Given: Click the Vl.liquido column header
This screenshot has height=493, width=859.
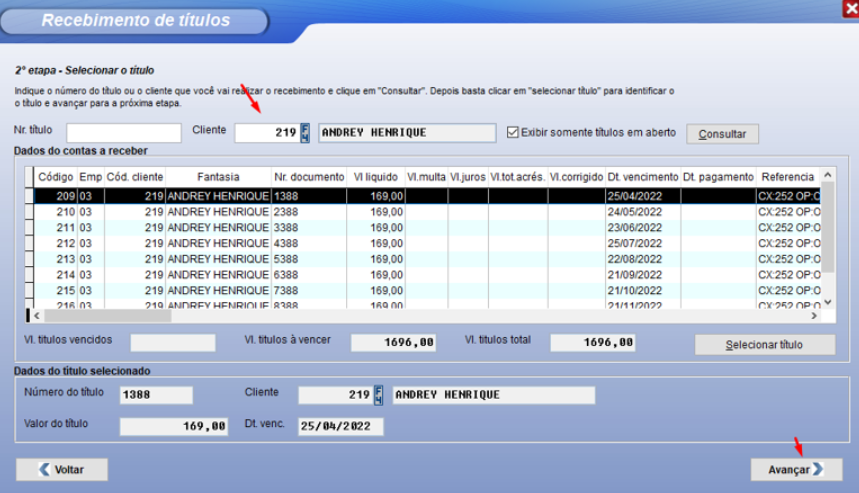Looking at the screenshot, I should (x=375, y=177).
